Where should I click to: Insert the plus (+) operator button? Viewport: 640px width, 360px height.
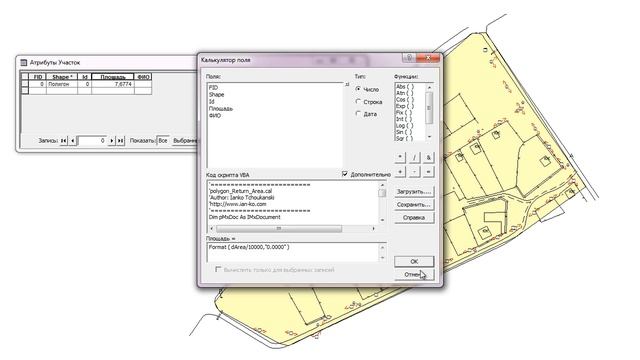click(x=400, y=171)
